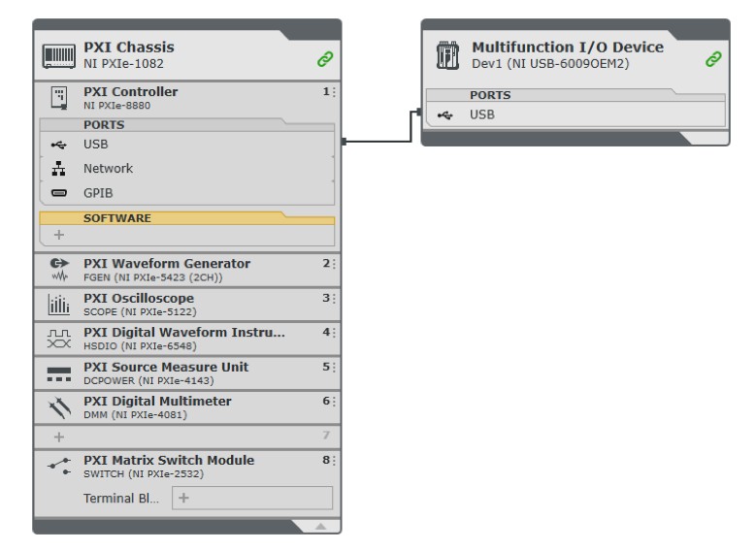Screen dimensions: 756x551
Task: Select the USB port row in PXI Controller
Action: coord(186,145)
